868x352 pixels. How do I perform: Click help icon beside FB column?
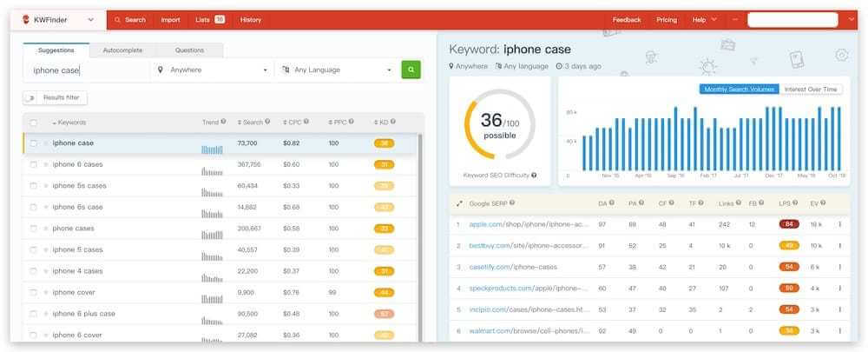pyautogui.click(x=760, y=203)
